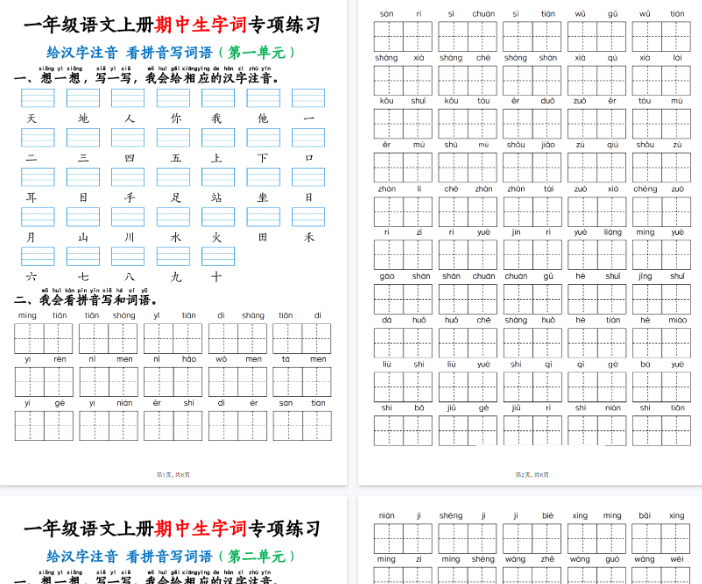Click the character 站 on first page

[218, 197]
